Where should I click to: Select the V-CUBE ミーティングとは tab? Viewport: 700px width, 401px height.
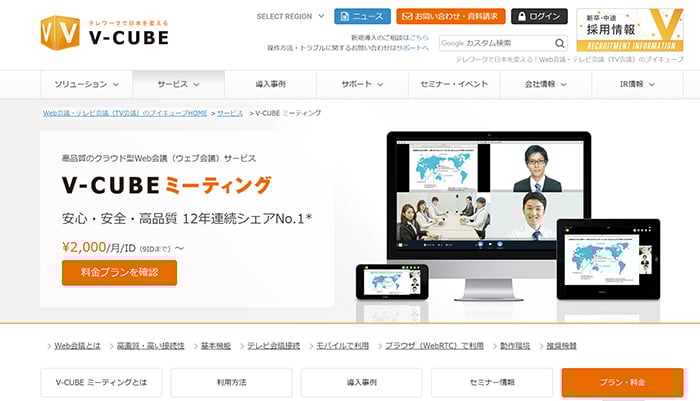101,382
